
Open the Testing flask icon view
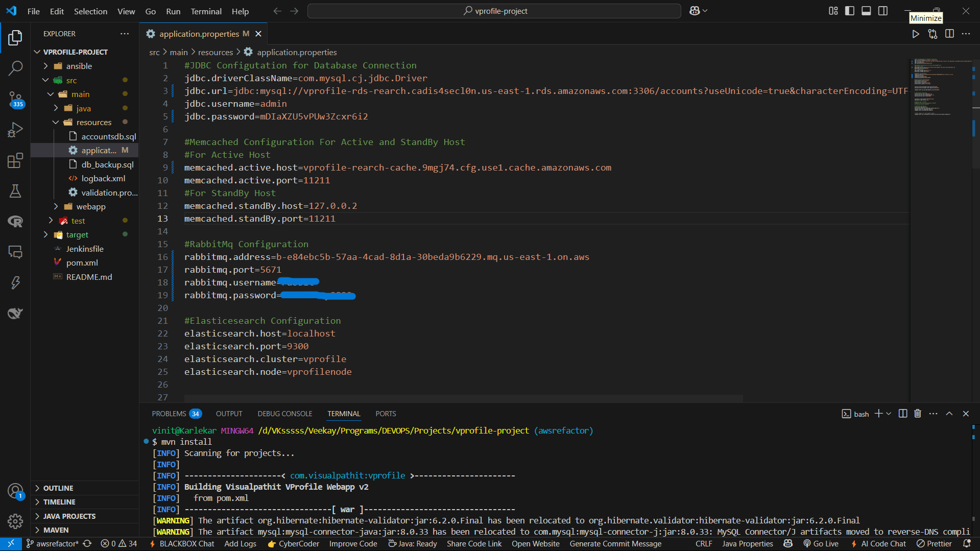click(x=15, y=191)
